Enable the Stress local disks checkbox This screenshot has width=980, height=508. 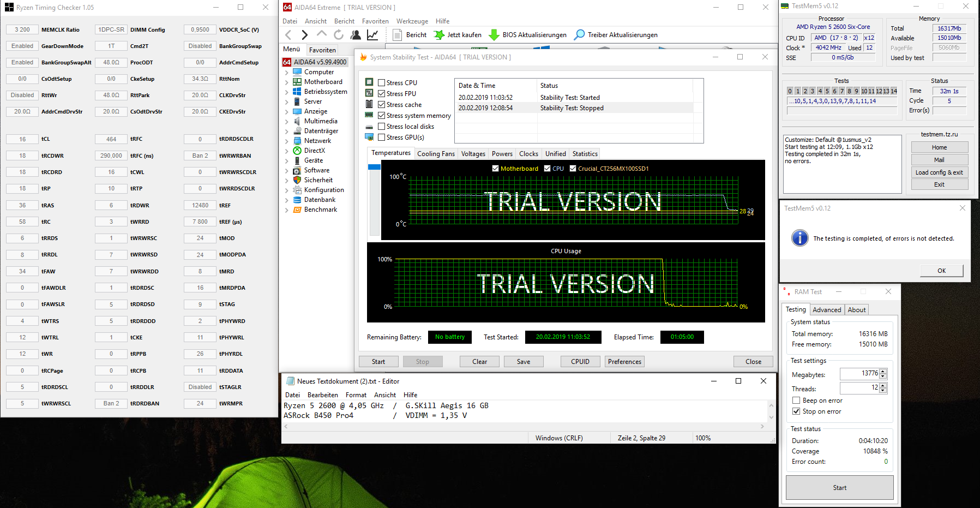pos(382,127)
